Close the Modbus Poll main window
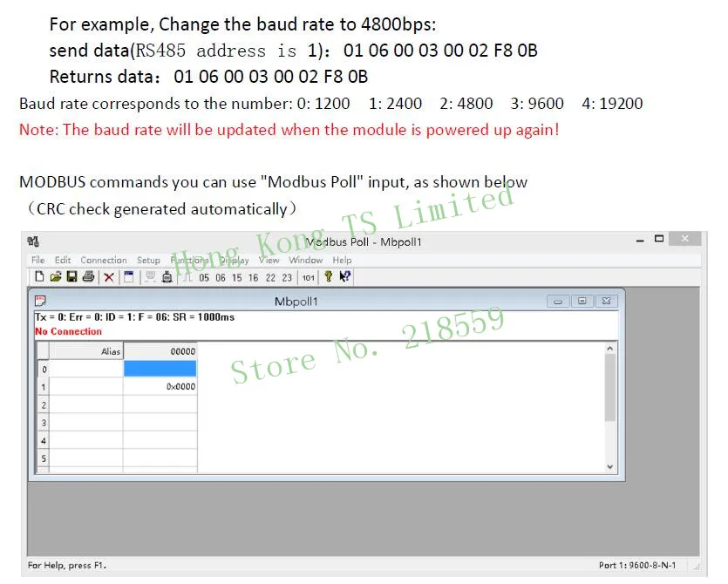Viewport: 728px width, 584px height. (684, 239)
